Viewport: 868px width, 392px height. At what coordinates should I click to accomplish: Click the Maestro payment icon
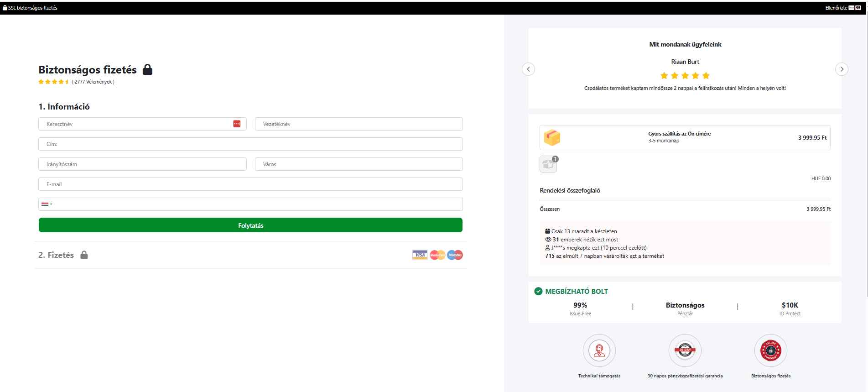coord(455,255)
